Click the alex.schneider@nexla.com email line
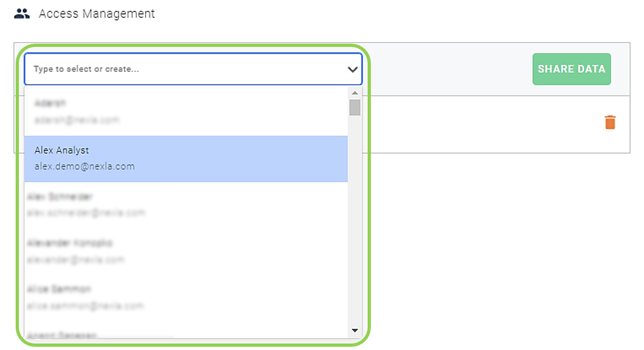Viewport: 644px width, 350px height. click(86, 212)
